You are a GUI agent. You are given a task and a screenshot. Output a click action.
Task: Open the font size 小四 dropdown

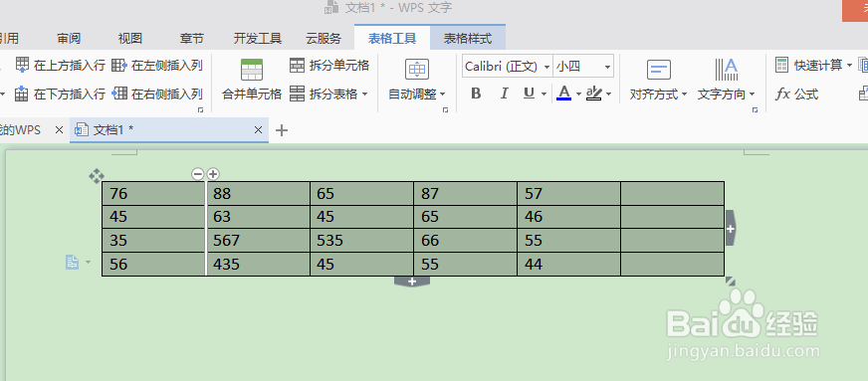click(607, 67)
